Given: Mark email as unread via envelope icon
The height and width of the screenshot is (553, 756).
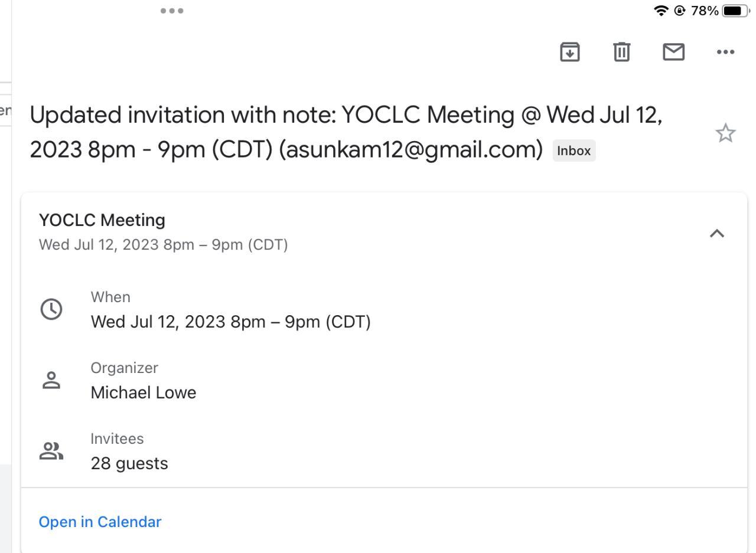Looking at the screenshot, I should pos(673,52).
